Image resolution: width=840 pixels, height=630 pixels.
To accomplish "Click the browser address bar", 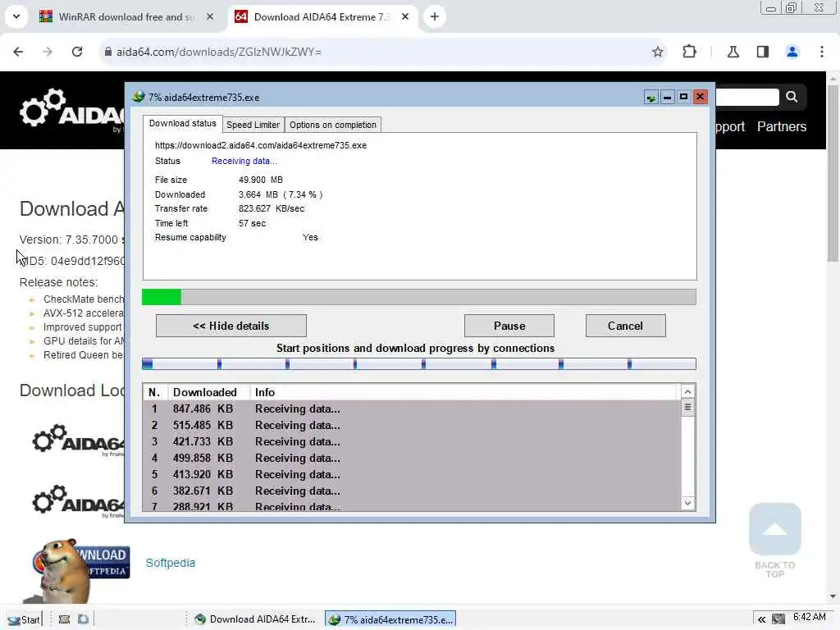I will [x=375, y=52].
